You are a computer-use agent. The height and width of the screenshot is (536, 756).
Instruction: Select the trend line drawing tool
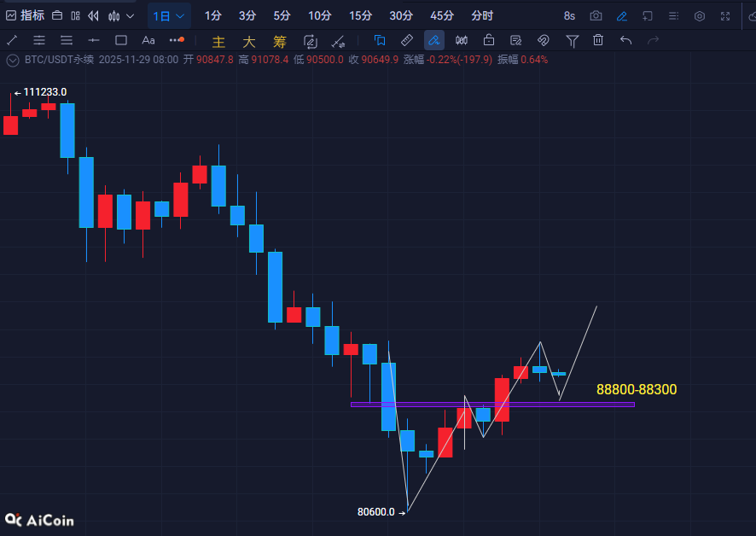(x=12, y=40)
